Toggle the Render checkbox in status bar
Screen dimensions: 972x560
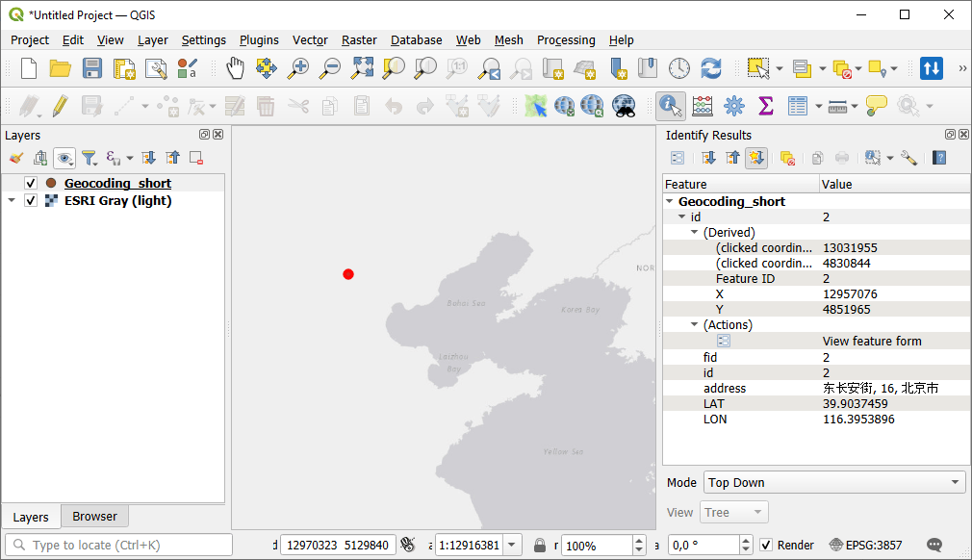(766, 546)
